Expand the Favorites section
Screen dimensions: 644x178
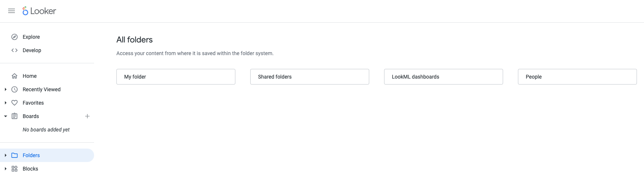click(6, 103)
